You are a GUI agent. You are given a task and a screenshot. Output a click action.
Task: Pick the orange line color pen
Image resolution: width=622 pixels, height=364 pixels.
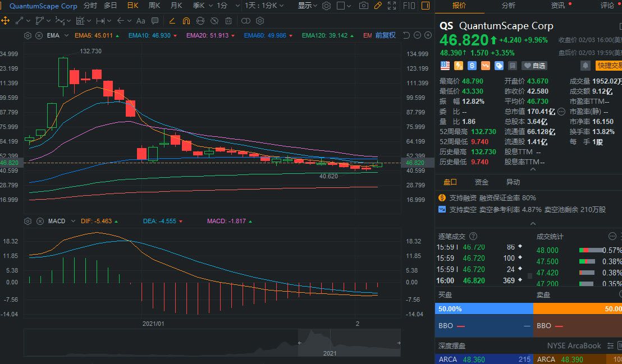(172, 21)
